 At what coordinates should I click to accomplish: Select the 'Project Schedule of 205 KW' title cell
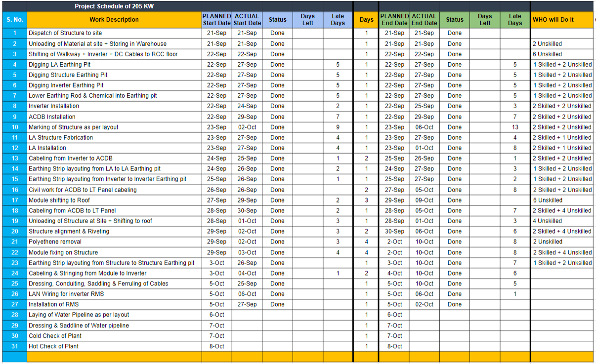(x=114, y=6)
